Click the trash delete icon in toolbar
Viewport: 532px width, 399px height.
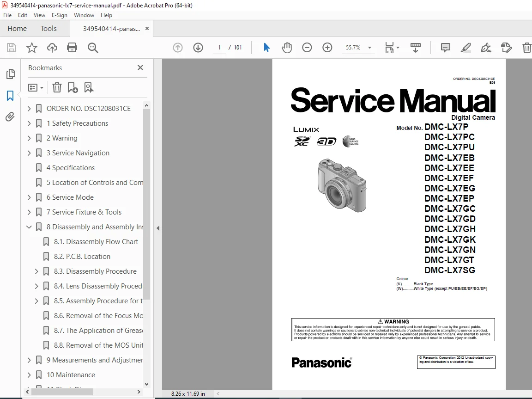527,48
